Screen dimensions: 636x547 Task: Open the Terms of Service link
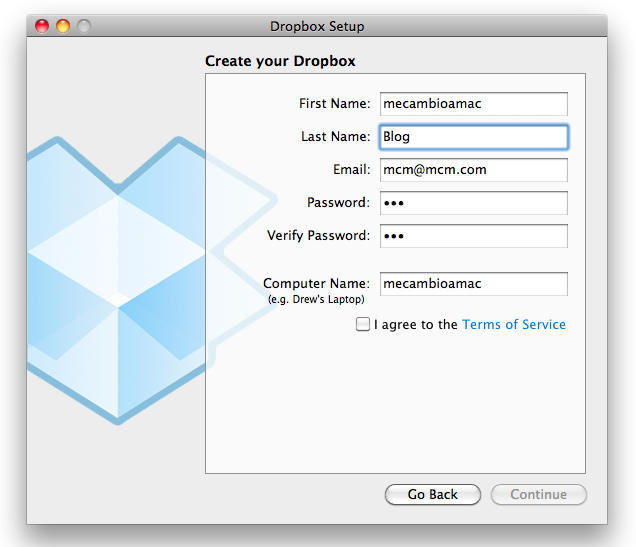tap(514, 324)
